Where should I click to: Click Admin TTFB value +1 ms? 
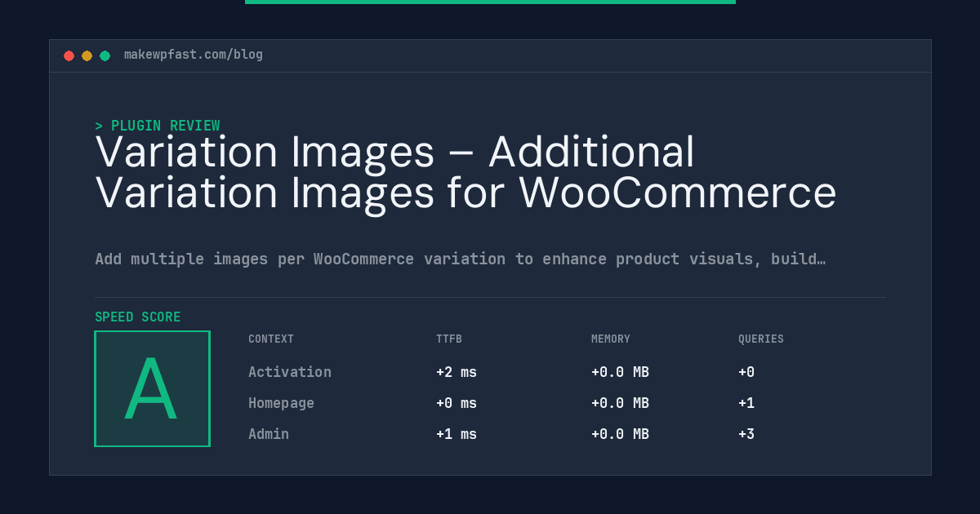point(457,434)
